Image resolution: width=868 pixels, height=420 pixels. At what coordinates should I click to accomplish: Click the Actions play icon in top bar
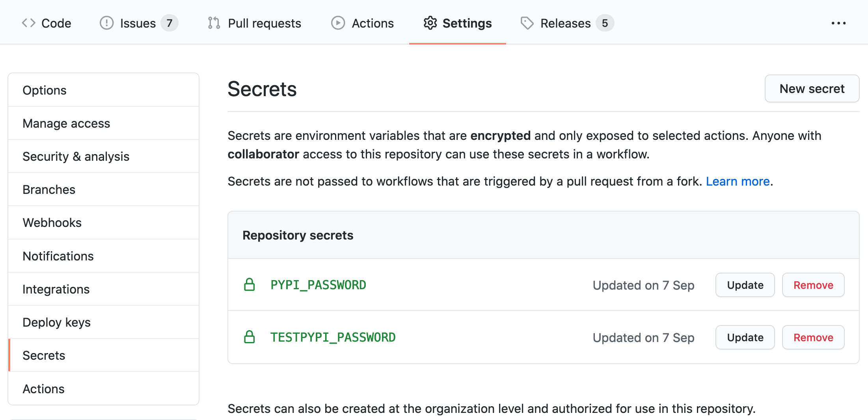(338, 23)
